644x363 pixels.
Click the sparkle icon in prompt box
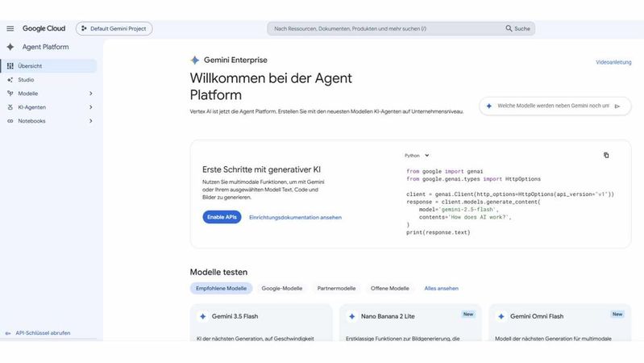click(x=488, y=106)
